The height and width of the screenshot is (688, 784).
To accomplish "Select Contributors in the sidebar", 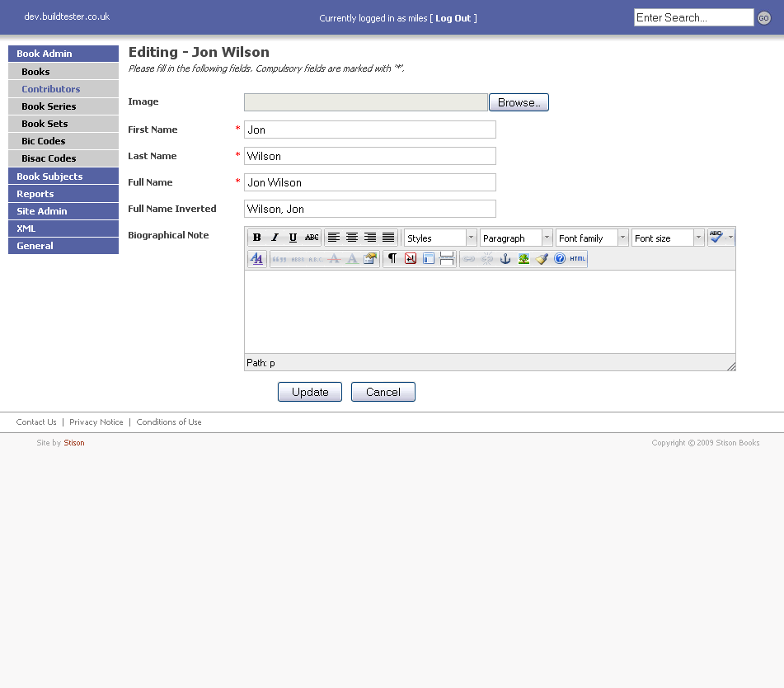I will [63, 89].
